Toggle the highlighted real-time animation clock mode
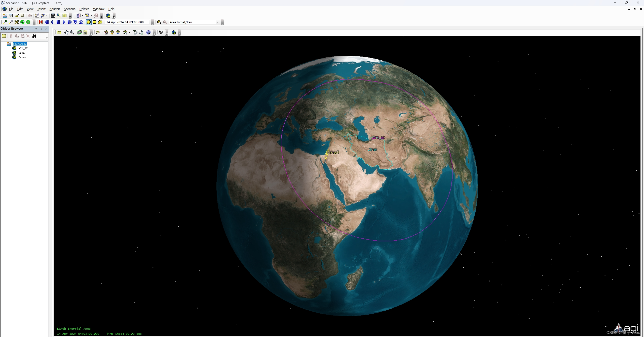This screenshot has height=337, width=644. (89, 22)
